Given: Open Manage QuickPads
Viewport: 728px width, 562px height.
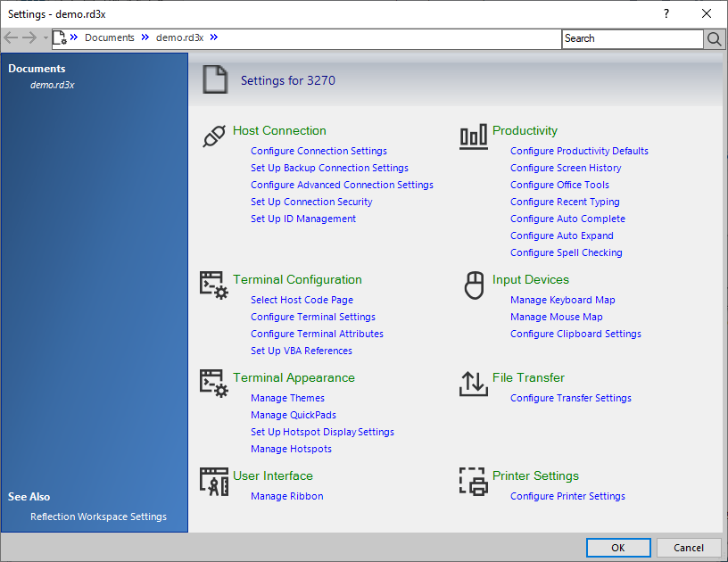Looking at the screenshot, I should tap(294, 415).
